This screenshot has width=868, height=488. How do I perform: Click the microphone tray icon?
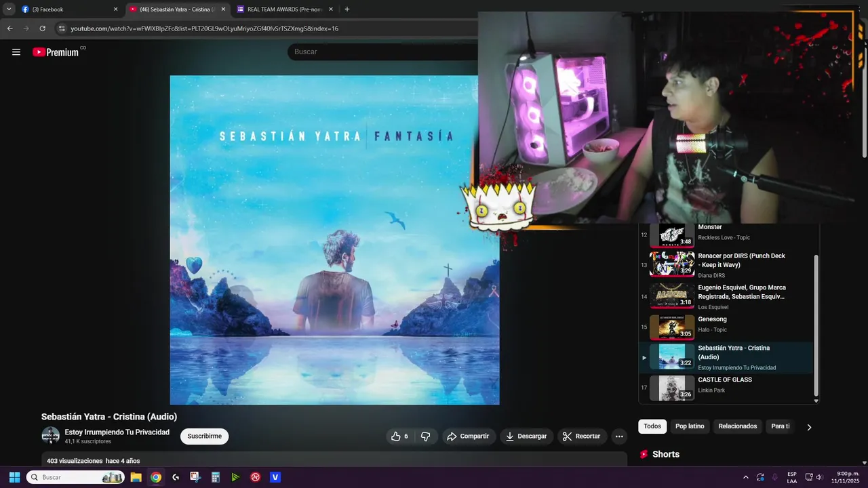click(x=775, y=477)
